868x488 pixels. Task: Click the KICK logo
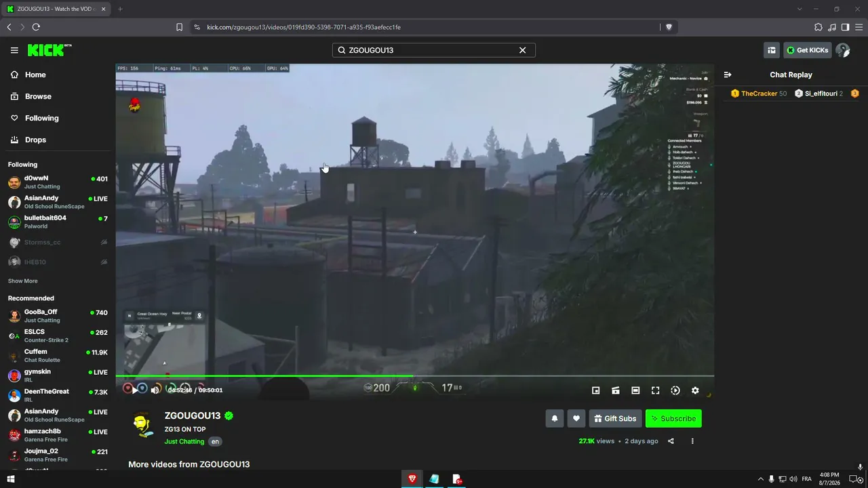pyautogui.click(x=50, y=50)
